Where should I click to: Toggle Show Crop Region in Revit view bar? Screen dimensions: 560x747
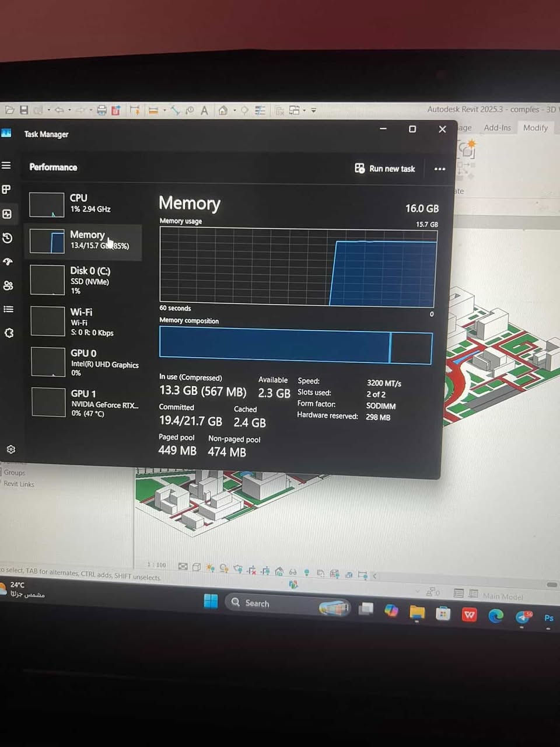pos(265,570)
